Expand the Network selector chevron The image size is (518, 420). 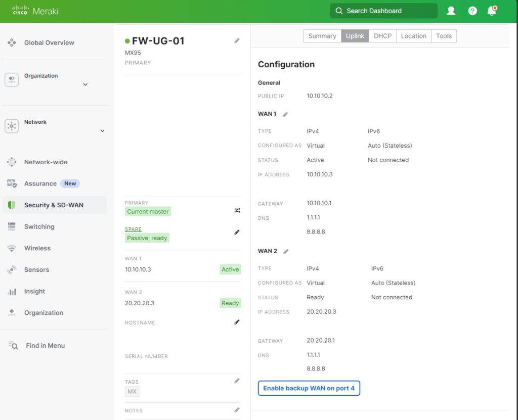[x=102, y=131]
